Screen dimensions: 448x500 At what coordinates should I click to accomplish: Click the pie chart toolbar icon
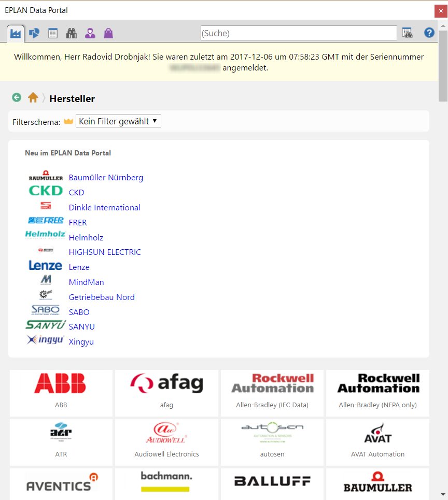pyautogui.click(x=35, y=33)
